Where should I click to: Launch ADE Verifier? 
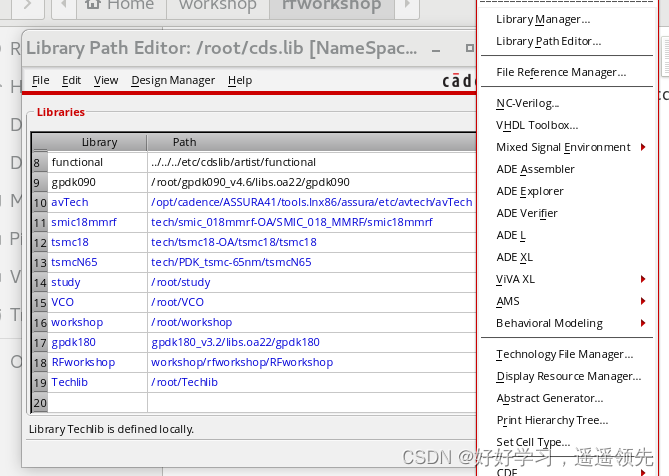(526, 213)
